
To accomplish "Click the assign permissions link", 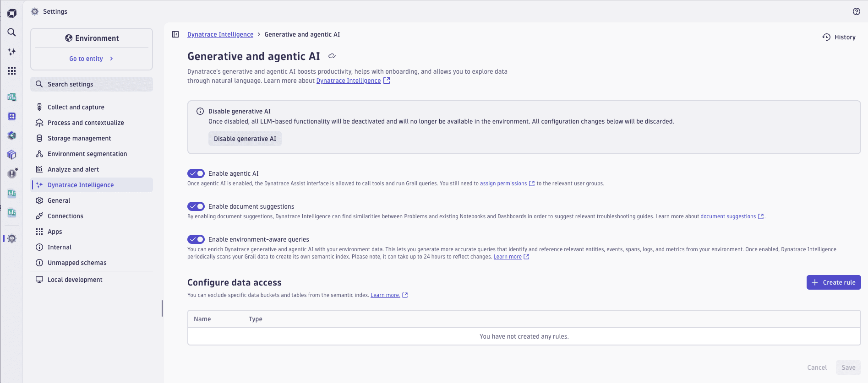I will [x=503, y=183].
